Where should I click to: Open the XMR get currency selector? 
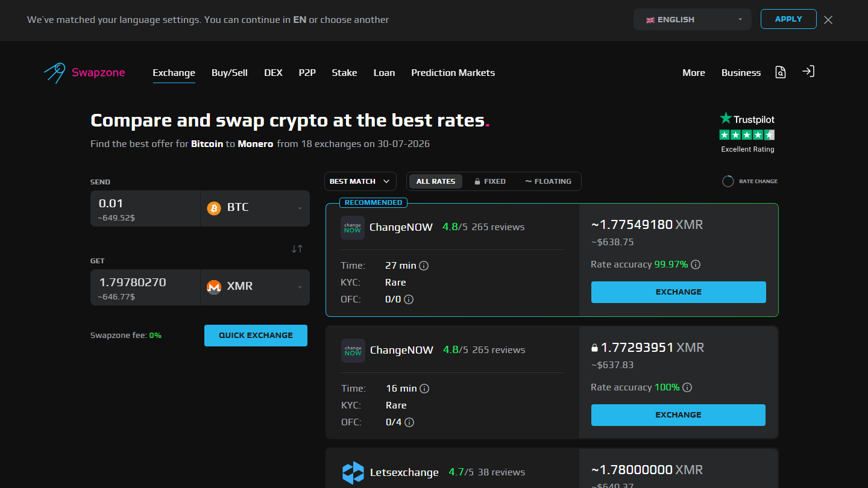pyautogui.click(x=255, y=287)
